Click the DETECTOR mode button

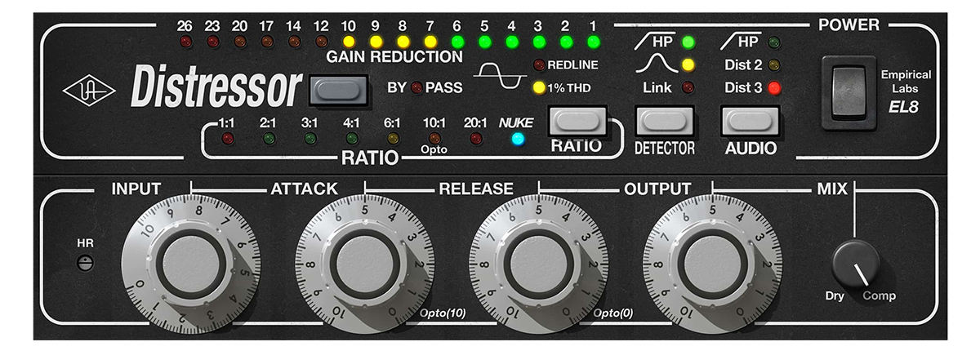coord(663,121)
